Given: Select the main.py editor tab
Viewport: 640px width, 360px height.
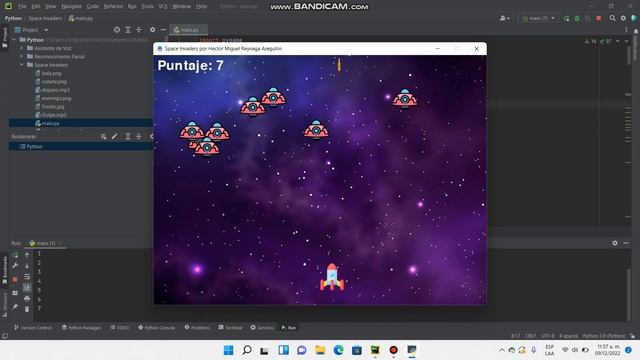Looking at the screenshot, I should tap(189, 30).
